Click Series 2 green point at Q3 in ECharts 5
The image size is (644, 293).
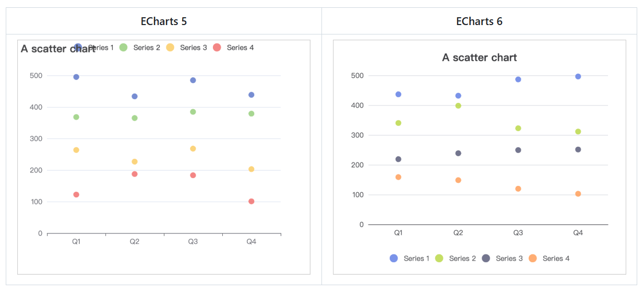point(193,112)
